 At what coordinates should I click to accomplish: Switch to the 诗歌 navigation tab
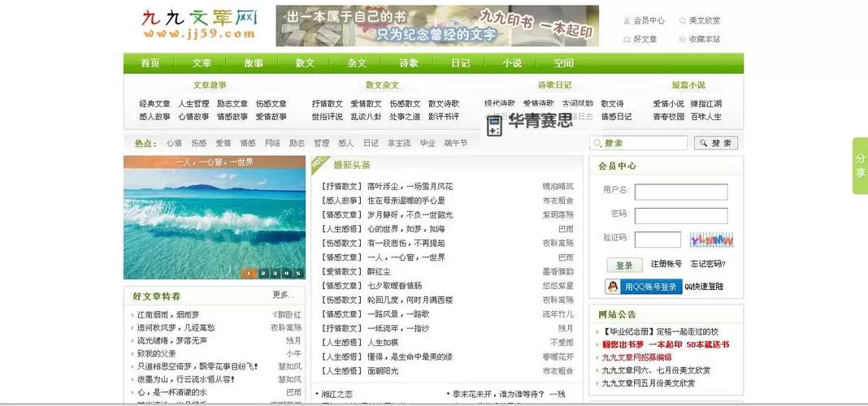click(x=408, y=63)
